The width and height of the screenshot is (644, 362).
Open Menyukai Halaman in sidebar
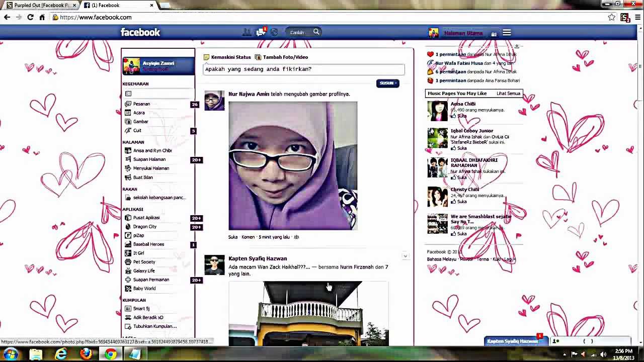tap(151, 168)
